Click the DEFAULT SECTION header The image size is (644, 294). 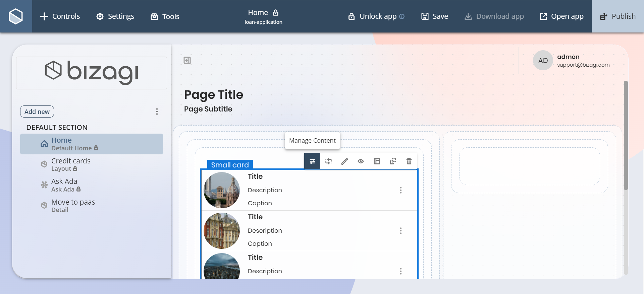click(x=57, y=128)
